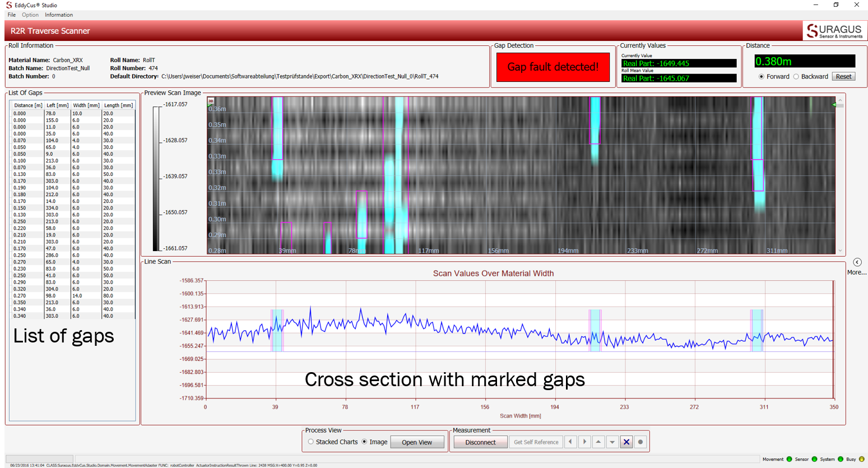Select gap row with left value 155.0
This screenshot has width=868, height=468.
pyautogui.click(x=73, y=120)
